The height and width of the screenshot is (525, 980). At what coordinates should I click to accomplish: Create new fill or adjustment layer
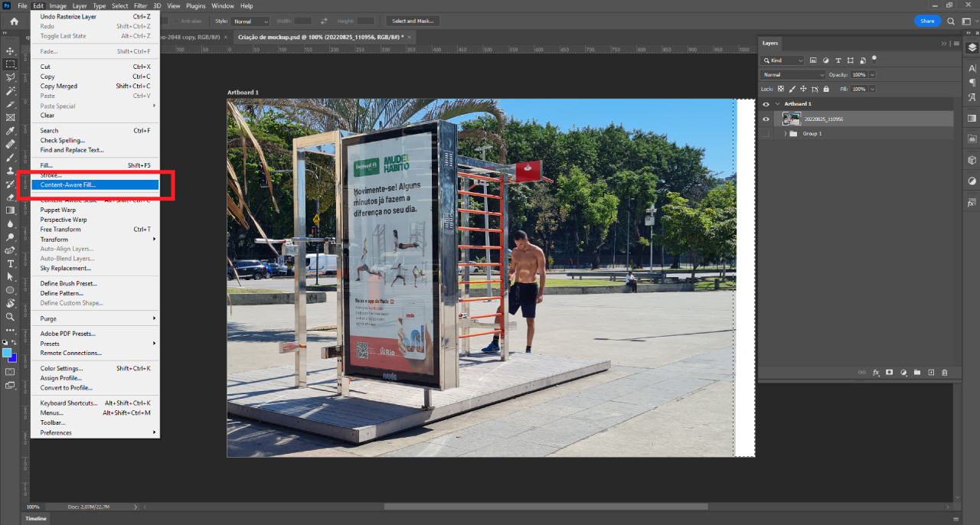tap(903, 373)
